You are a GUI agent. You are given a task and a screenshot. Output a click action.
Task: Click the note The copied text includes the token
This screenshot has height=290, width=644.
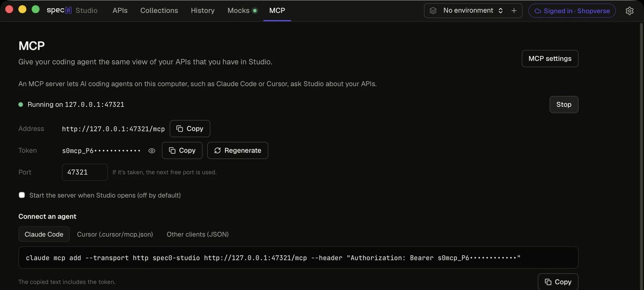(x=67, y=282)
